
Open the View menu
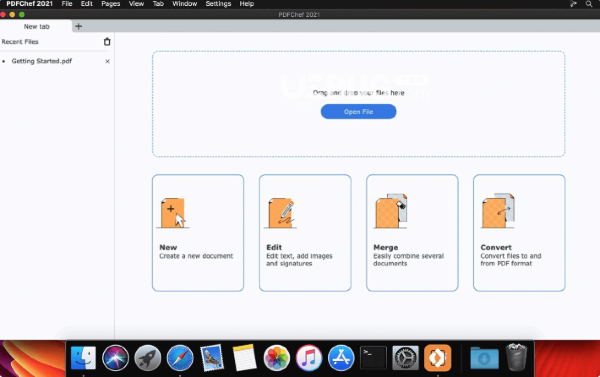pos(136,4)
